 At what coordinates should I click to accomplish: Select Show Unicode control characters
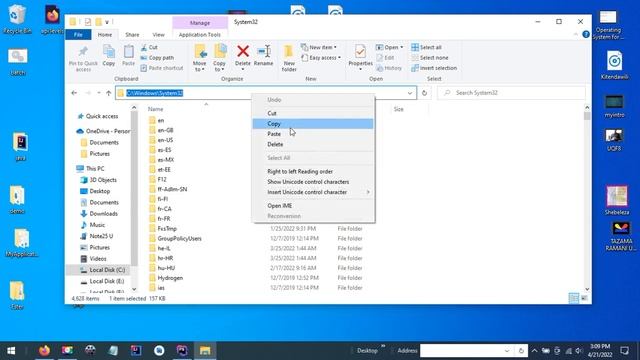(313, 182)
